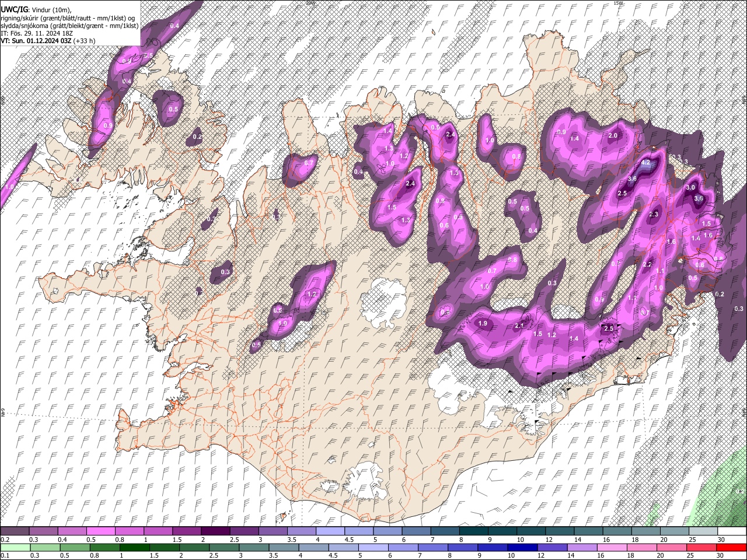Click the 2.2 precipitation value on the map
747x560 pixels.
[647, 264]
